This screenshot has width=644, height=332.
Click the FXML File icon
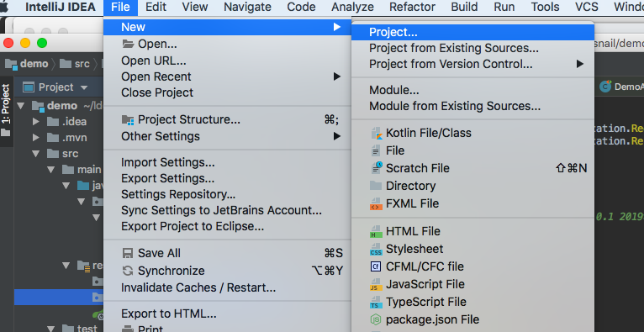[x=376, y=204]
